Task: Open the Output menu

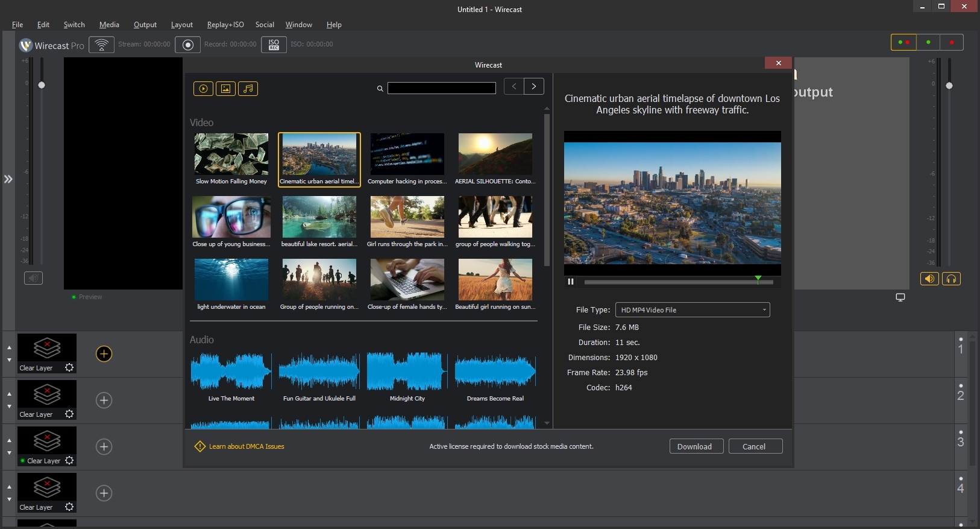Action: pos(145,25)
